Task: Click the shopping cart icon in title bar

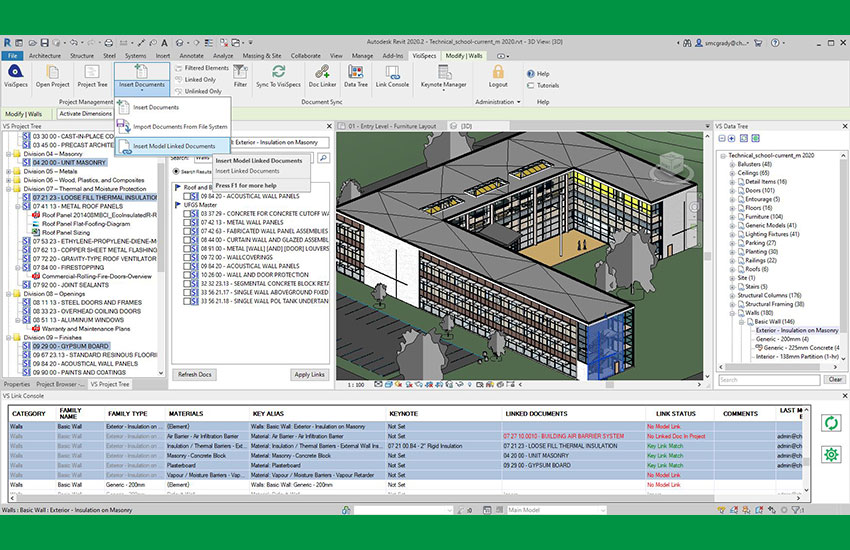Action: pos(758,42)
